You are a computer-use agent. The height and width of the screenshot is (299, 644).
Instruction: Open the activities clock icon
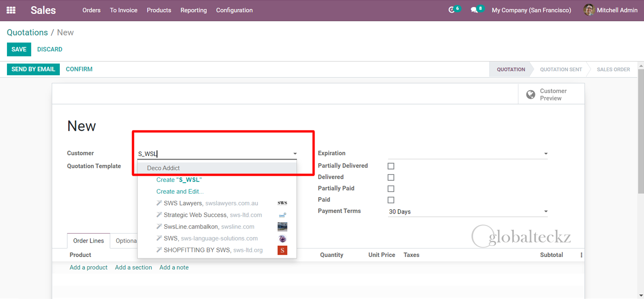451,10
